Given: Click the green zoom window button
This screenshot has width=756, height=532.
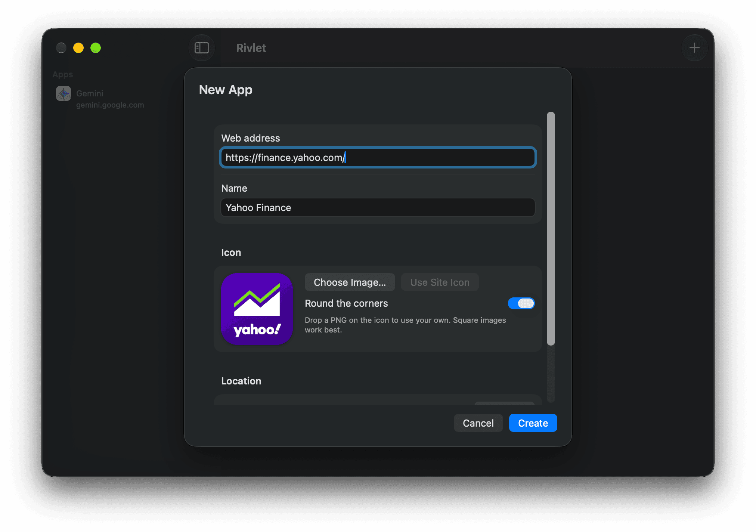Looking at the screenshot, I should click(x=96, y=48).
